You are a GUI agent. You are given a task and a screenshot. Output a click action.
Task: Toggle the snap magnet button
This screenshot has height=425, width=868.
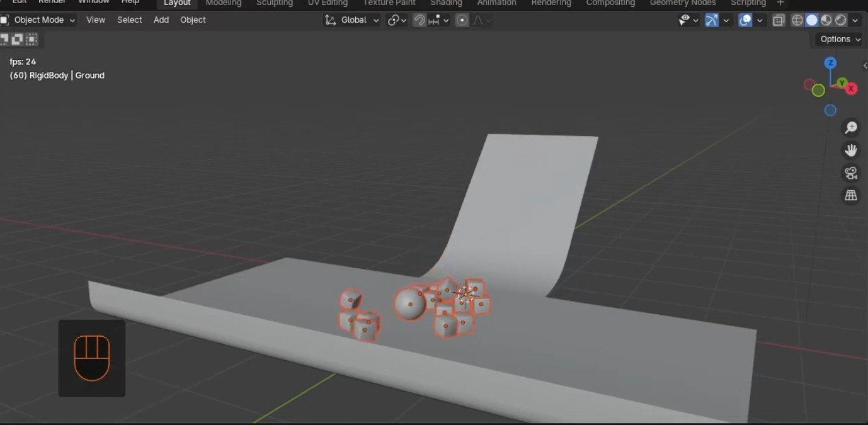pyautogui.click(x=420, y=20)
